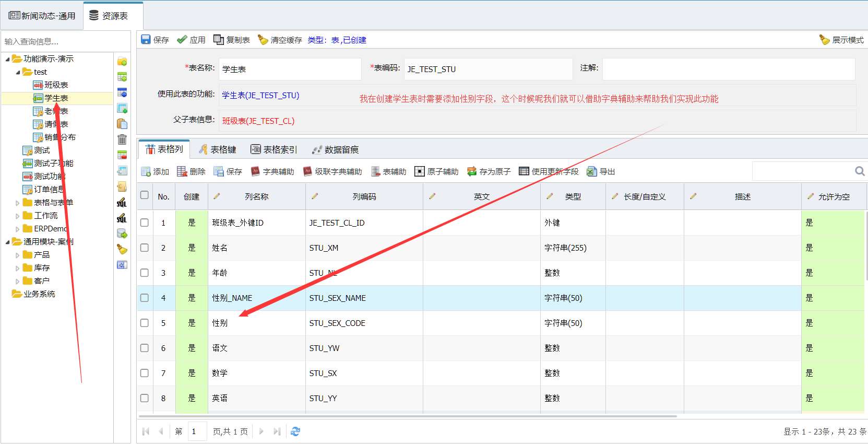
Task: Click the clipboard paste icon in the sidebar toolbar
Action: click(122, 124)
